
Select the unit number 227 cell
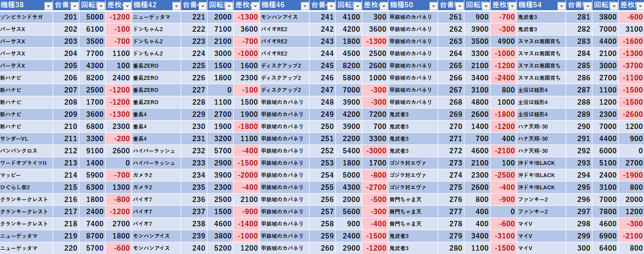point(194,90)
